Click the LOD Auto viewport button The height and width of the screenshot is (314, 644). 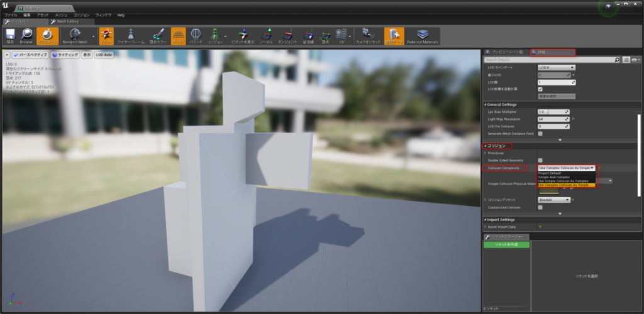[x=104, y=55]
